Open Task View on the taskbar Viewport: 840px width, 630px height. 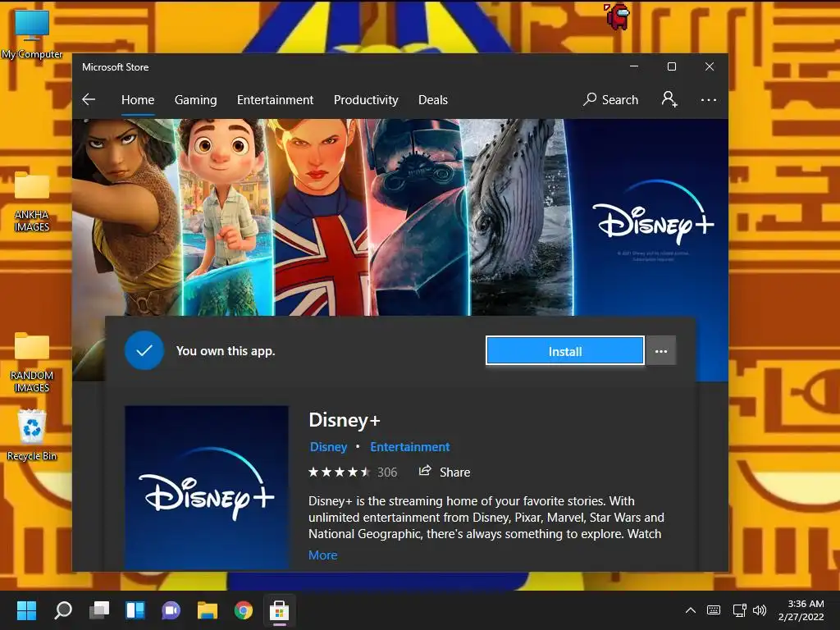(99, 609)
